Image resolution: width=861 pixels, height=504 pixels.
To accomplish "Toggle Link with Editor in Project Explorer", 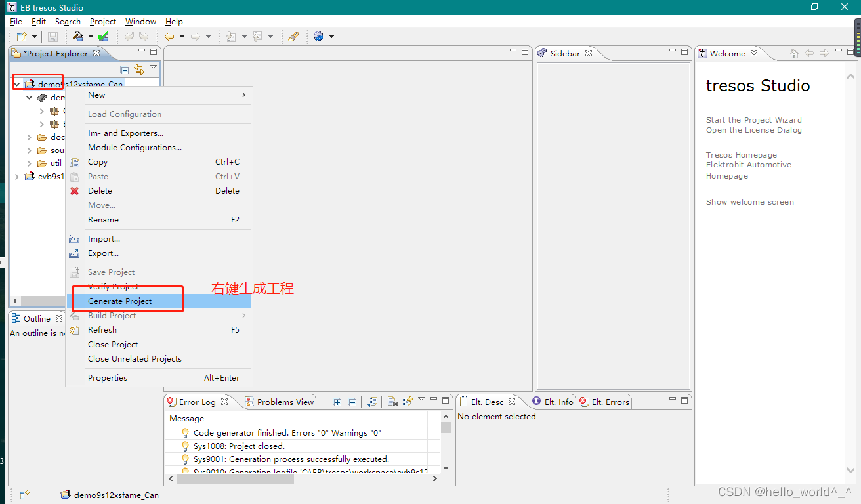I will click(x=139, y=70).
